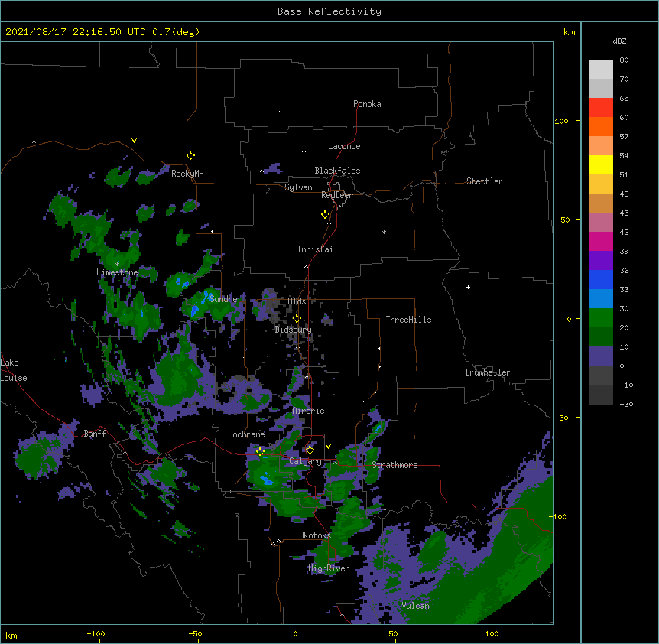Click the Lake Louise label
659x644 pixels.
14,370
